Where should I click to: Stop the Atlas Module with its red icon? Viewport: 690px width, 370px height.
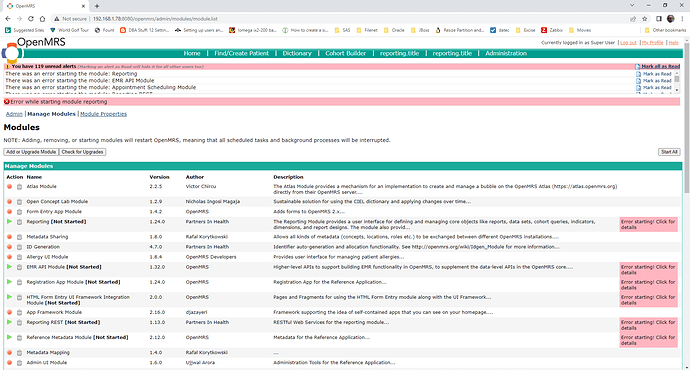(9, 187)
